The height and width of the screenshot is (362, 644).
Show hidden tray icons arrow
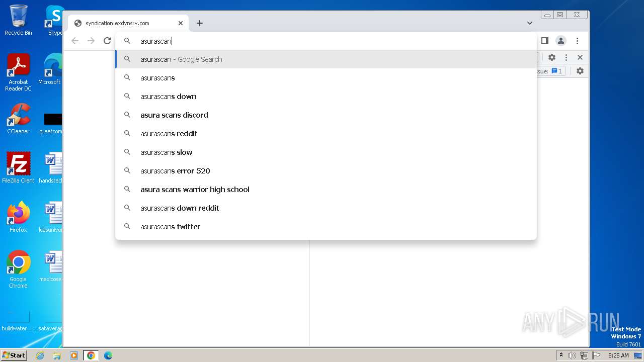[x=561, y=355]
